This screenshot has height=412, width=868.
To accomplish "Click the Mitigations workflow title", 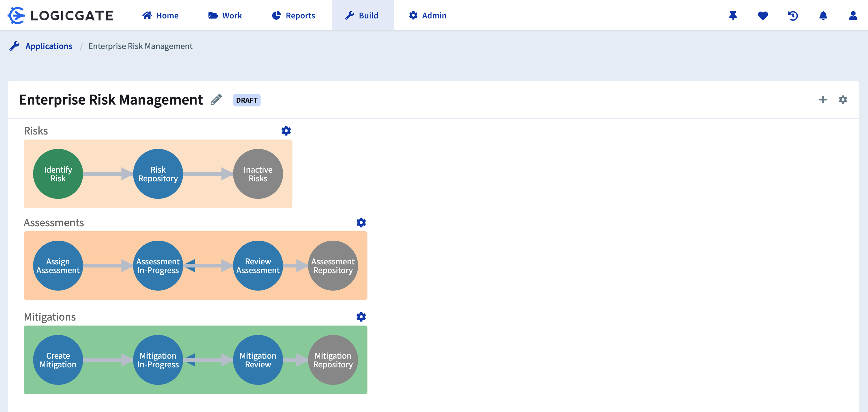I will pos(50,317).
